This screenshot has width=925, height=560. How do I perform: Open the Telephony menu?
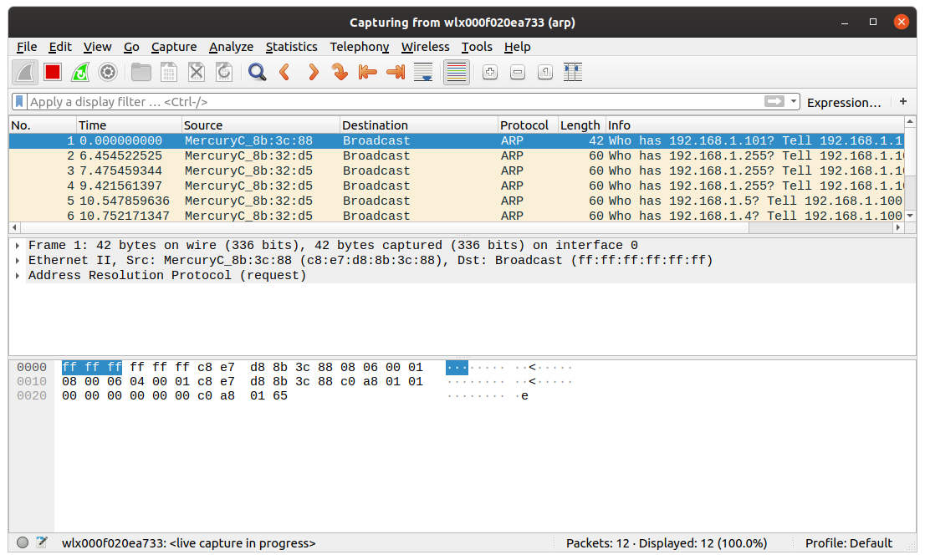click(x=359, y=47)
